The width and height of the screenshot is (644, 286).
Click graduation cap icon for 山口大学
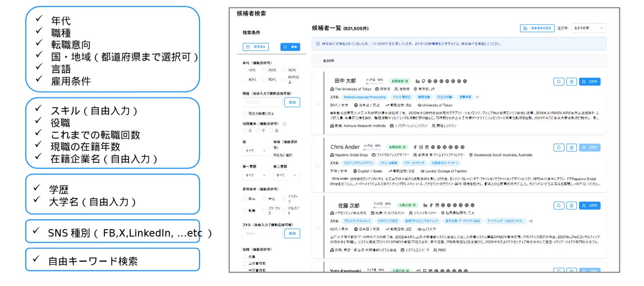[x=419, y=229]
